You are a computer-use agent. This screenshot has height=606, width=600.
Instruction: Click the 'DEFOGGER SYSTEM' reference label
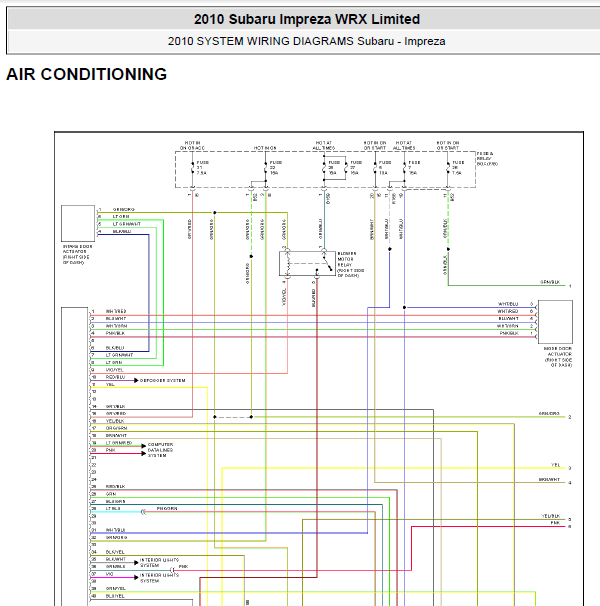[162, 380]
